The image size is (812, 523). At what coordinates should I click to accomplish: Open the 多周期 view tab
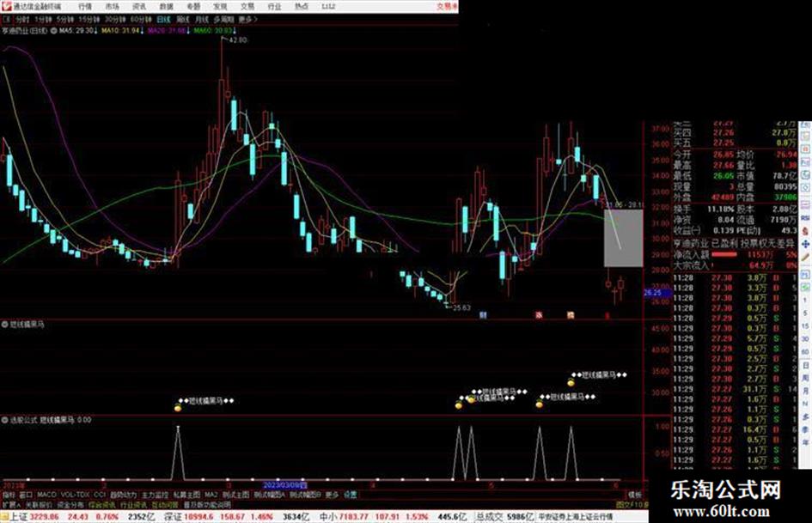[x=223, y=19]
